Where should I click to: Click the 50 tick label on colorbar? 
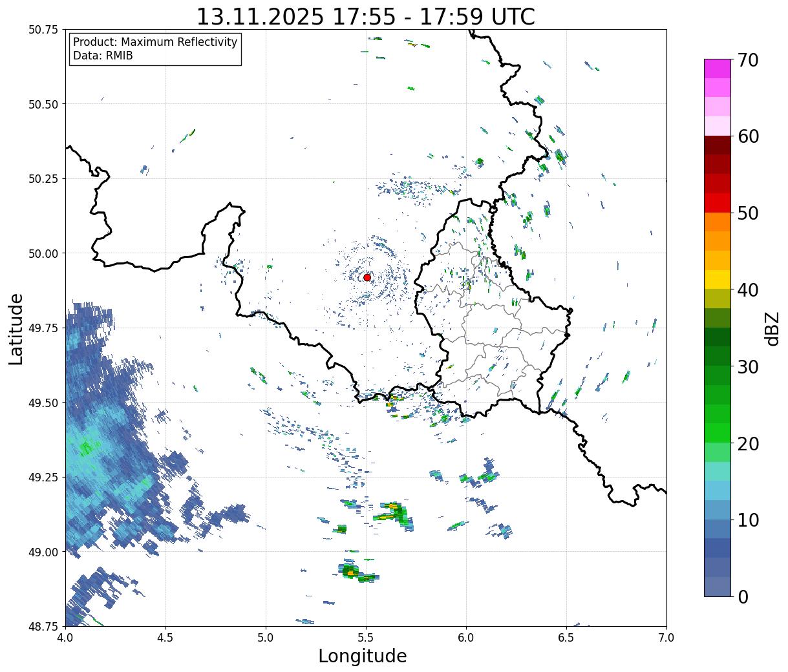point(747,213)
